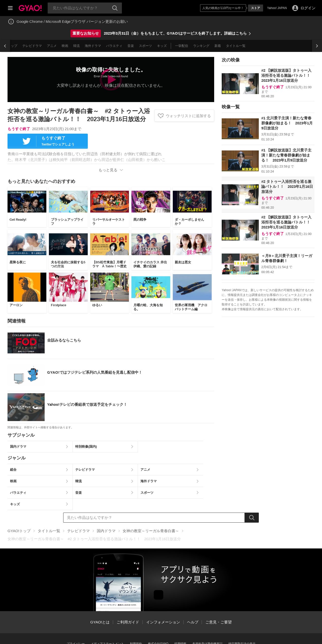Screen dimensions: 322x644
Task: Open footer GYAO!とは link
Action: coord(100,622)
